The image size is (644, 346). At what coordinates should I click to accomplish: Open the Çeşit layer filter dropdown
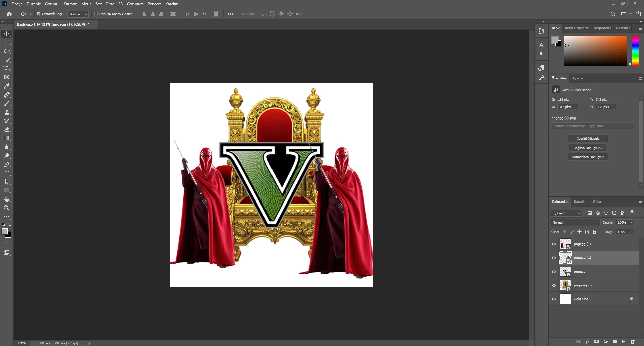pyautogui.click(x=565, y=213)
